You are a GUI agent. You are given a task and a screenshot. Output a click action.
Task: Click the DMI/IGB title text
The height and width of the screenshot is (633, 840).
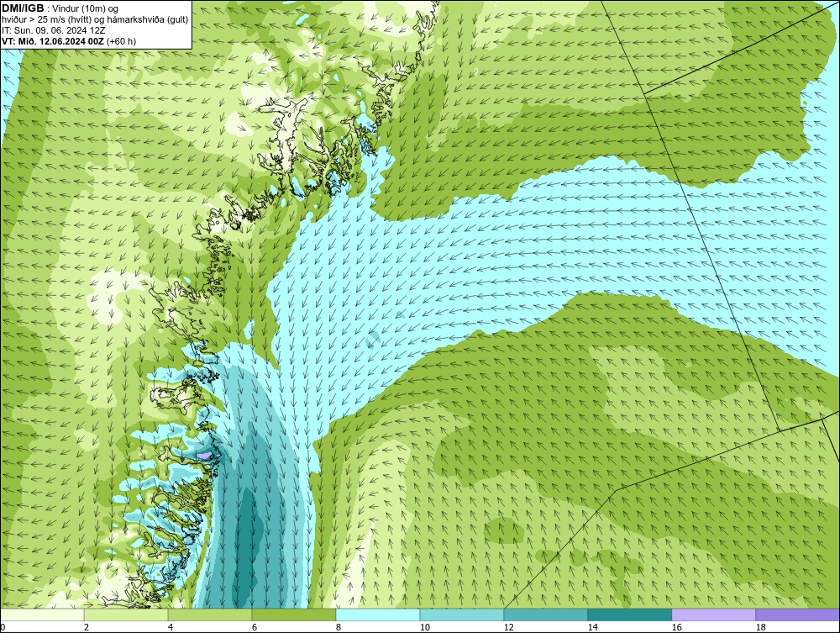click(x=23, y=8)
